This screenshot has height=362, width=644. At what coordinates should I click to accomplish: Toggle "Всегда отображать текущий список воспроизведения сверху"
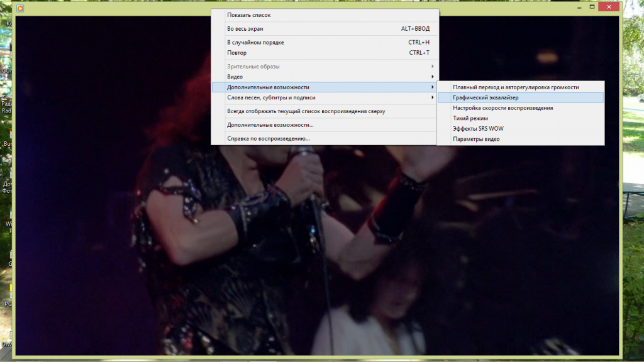click(324, 111)
